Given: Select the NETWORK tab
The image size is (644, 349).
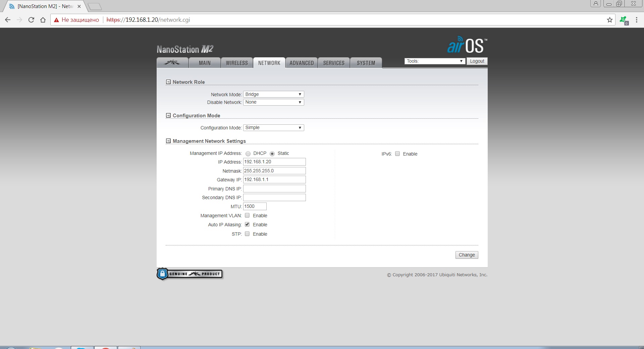Looking at the screenshot, I should click(269, 63).
